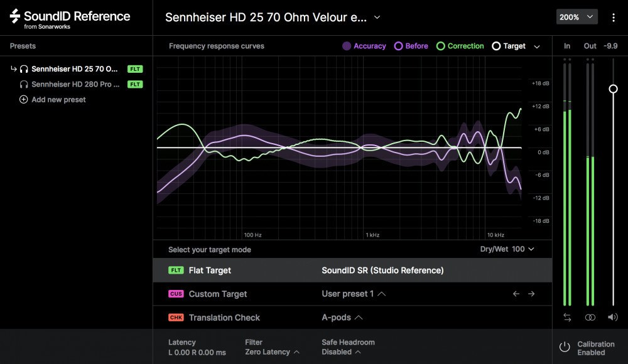Open the headphone profile dropdown in header
628x364 pixels.
coord(377,17)
